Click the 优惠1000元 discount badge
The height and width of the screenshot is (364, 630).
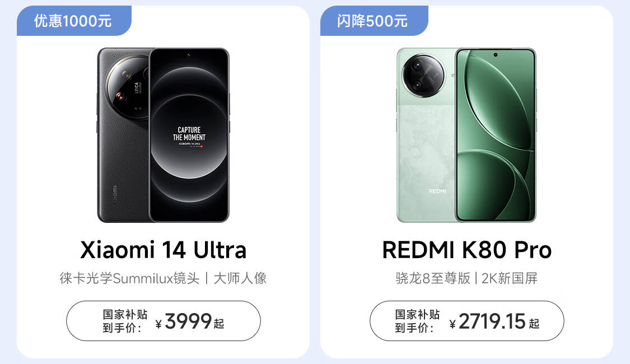(x=74, y=21)
